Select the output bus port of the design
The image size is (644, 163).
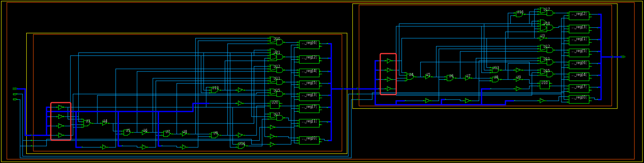click(623, 57)
